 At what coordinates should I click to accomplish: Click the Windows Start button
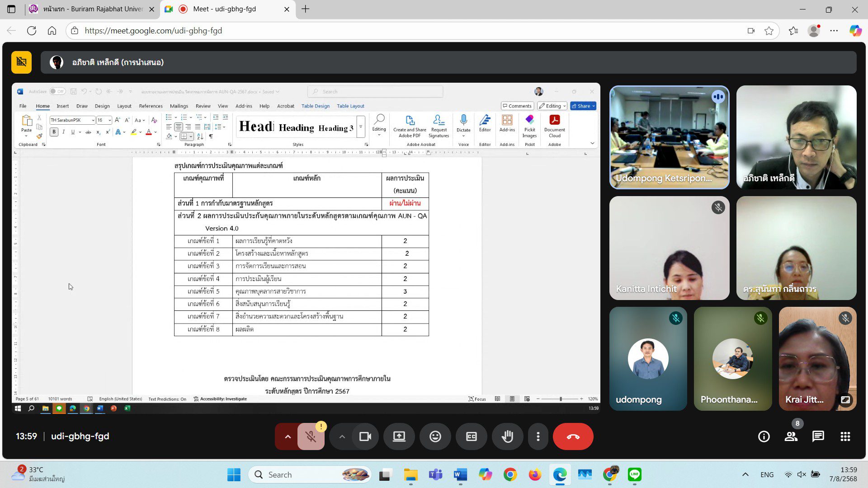[x=234, y=474]
